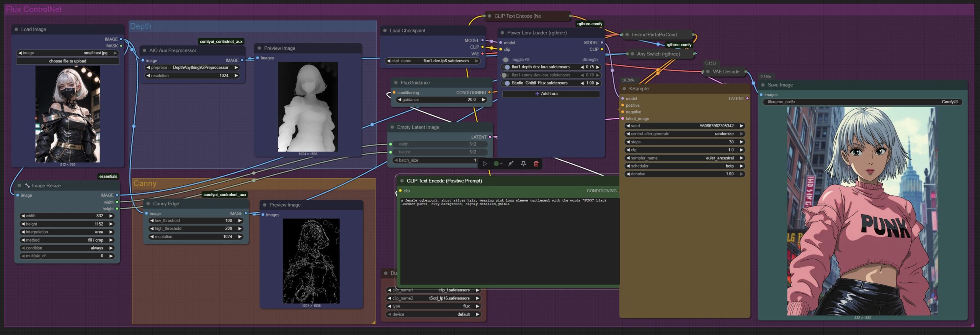The width and height of the screenshot is (980, 335).
Task: Enable the flux1-canny-dev-lora toggle
Action: coord(506,75)
